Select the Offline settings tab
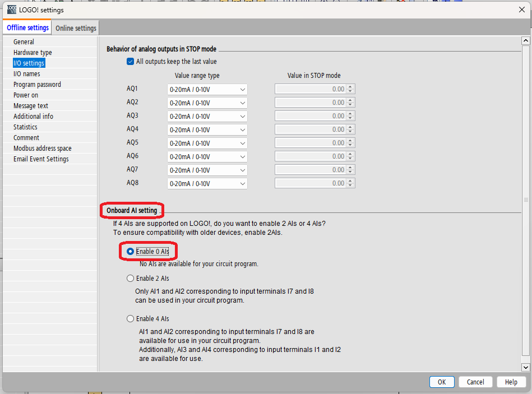532x394 pixels. (x=27, y=27)
